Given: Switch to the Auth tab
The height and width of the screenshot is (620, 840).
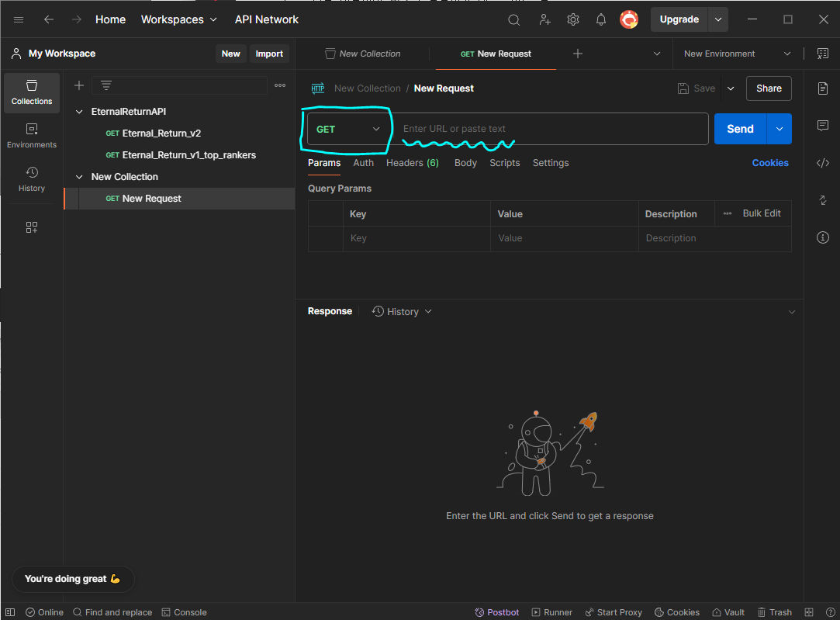Looking at the screenshot, I should [363, 163].
